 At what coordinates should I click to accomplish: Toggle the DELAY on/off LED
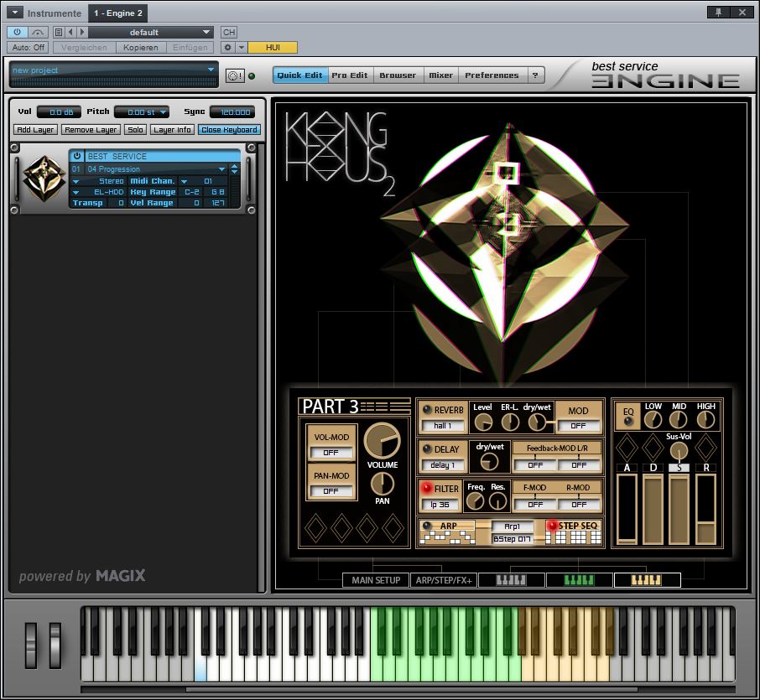427,449
